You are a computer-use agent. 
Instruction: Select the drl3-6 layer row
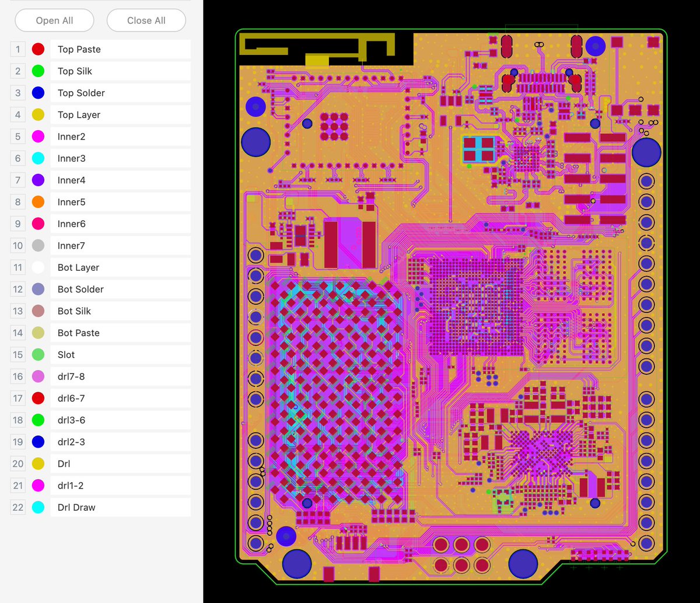tap(121, 420)
